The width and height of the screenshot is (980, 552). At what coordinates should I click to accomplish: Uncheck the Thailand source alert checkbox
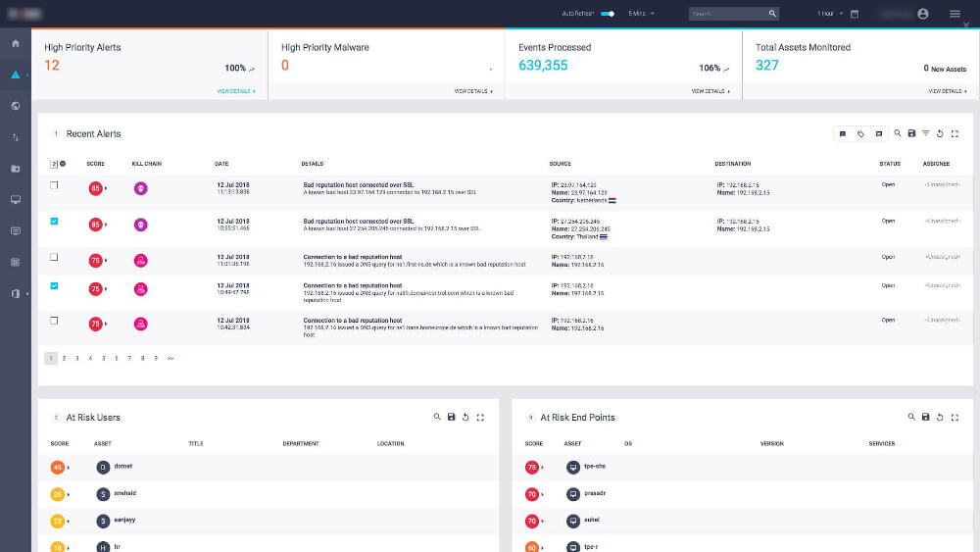click(x=54, y=222)
